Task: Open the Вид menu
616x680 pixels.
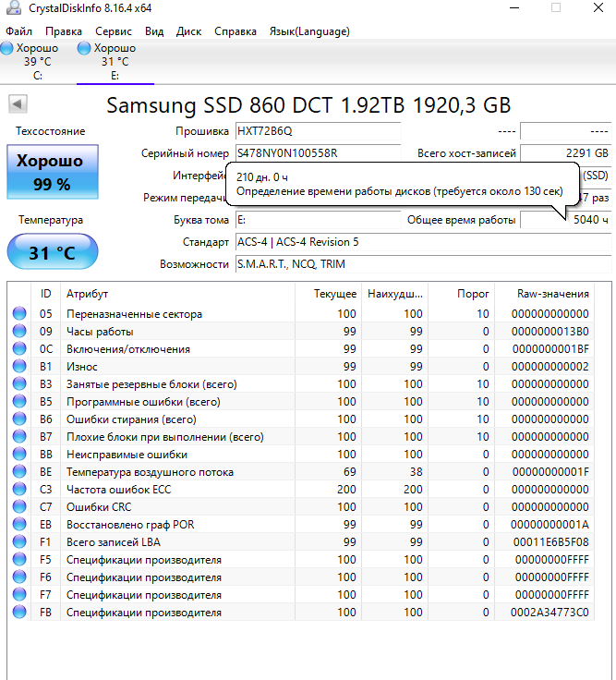Action: [x=154, y=31]
